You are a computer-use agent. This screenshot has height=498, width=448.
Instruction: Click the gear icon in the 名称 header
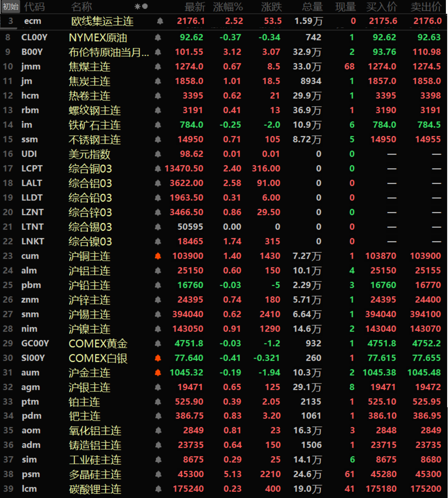click(x=138, y=7)
